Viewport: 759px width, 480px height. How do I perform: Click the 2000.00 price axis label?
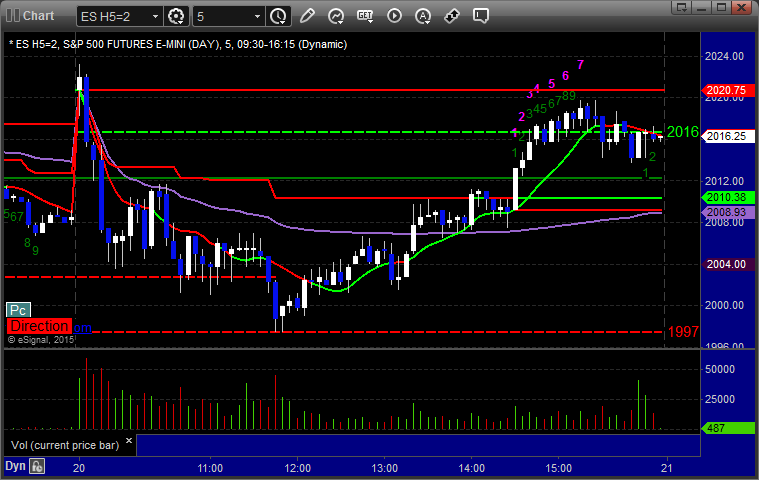pyautogui.click(x=724, y=305)
